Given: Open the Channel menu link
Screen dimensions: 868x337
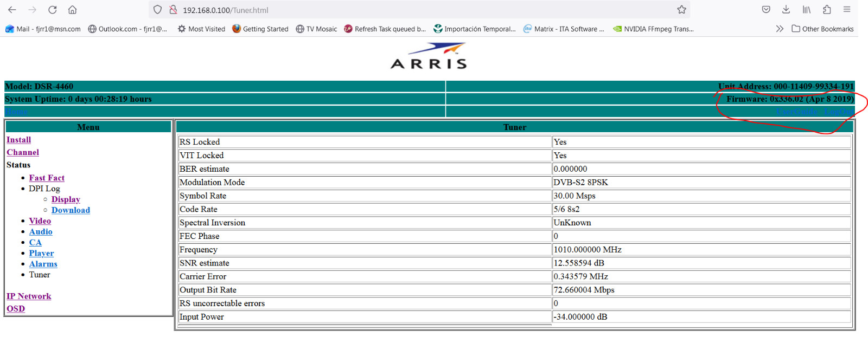Looking at the screenshot, I should point(23,152).
